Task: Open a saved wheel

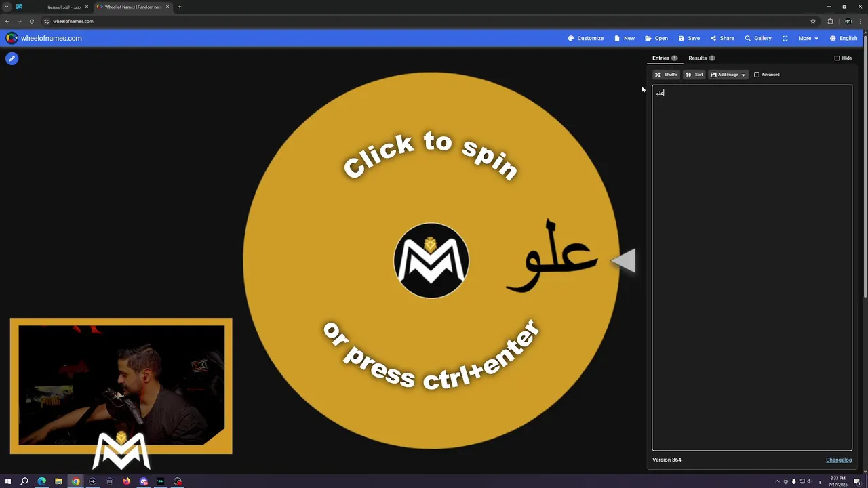Action: (656, 38)
